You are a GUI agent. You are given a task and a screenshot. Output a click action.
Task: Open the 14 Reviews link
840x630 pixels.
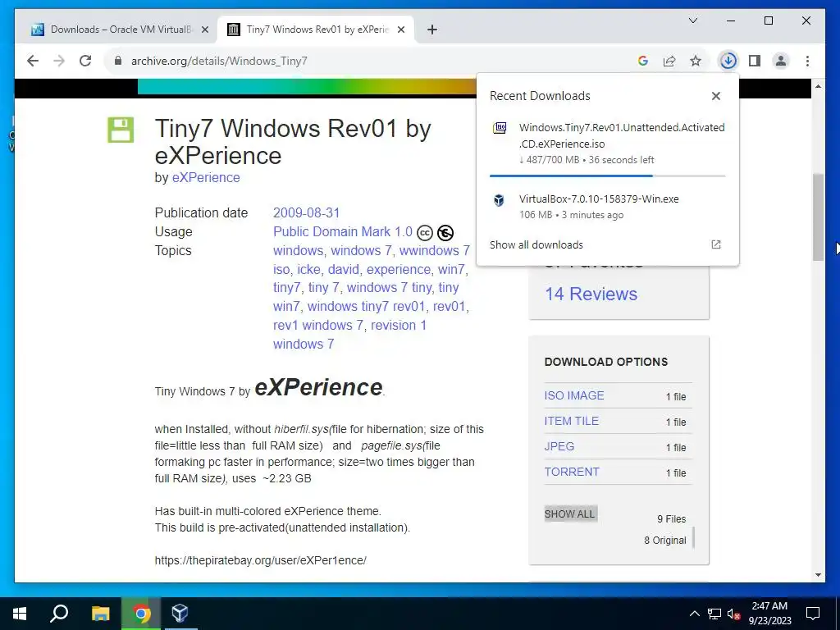[x=591, y=294]
